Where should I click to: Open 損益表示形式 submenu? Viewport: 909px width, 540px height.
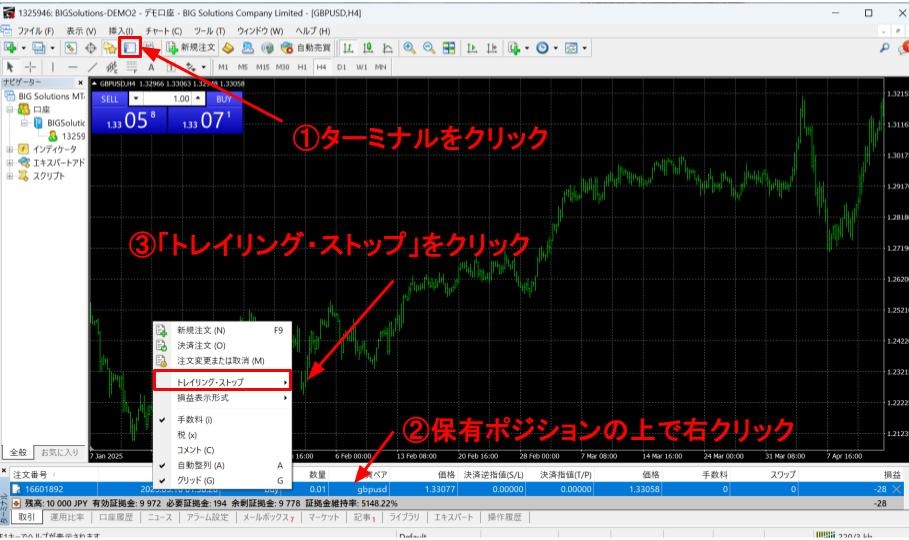pyautogui.click(x=222, y=398)
